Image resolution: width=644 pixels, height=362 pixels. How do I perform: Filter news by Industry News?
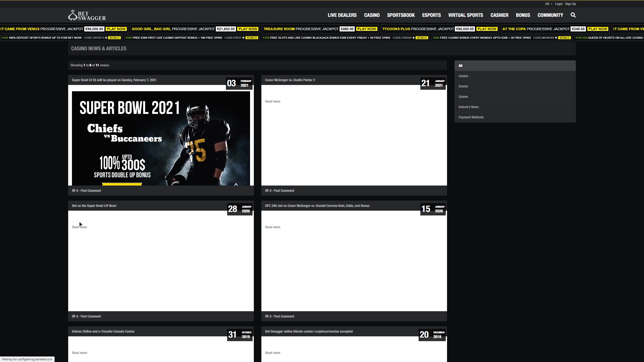[x=468, y=107]
